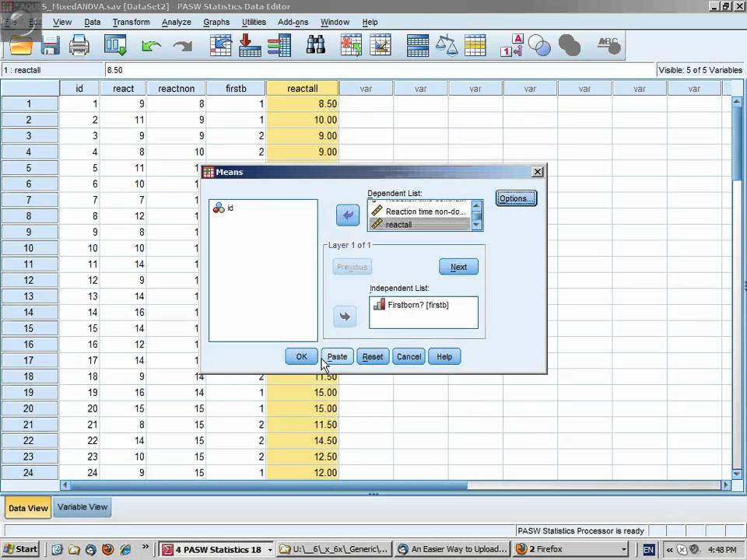
Task: Open the View menu
Action: coord(62,22)
